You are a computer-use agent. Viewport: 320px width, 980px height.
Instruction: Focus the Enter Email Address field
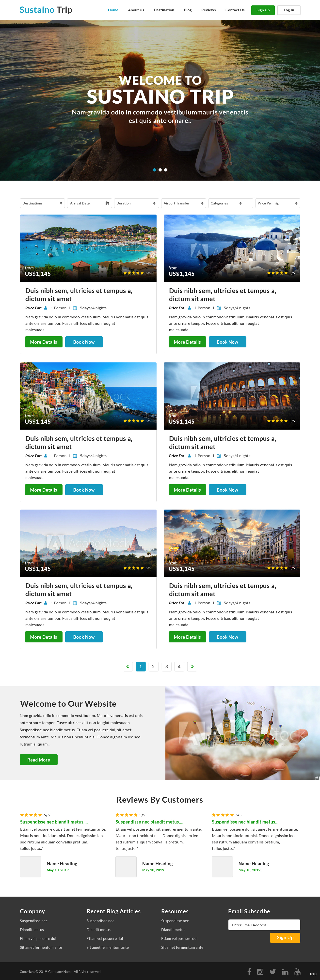coord(264,925)
